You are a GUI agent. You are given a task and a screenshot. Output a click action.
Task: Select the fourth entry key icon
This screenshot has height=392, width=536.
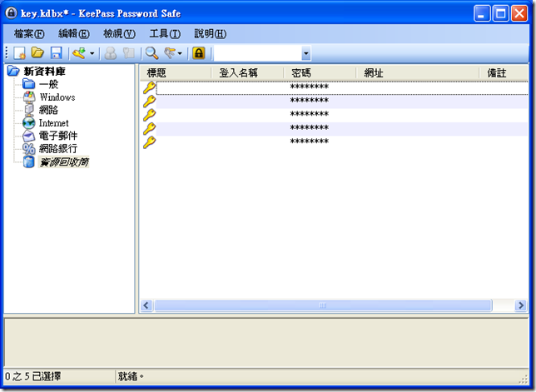pos(149,128)
